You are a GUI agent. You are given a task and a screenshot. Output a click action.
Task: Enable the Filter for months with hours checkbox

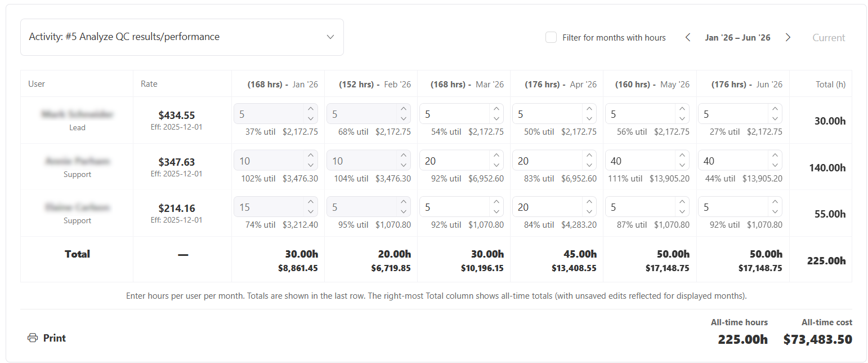(x=551, y=37)
